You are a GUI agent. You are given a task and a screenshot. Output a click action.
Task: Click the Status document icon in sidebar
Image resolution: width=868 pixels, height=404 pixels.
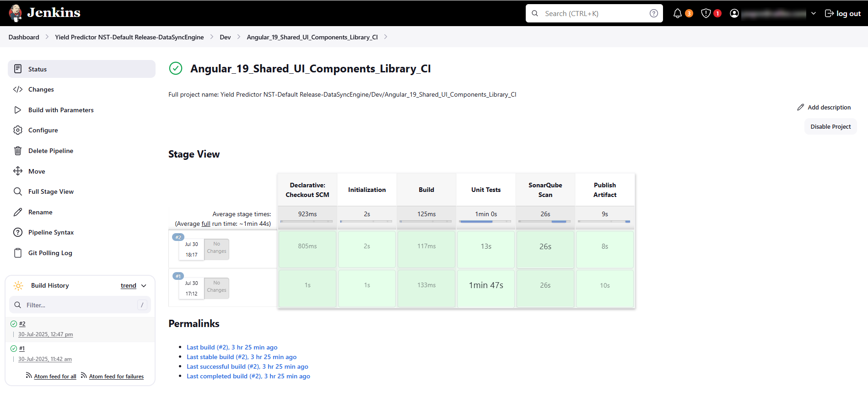[18, 69]
